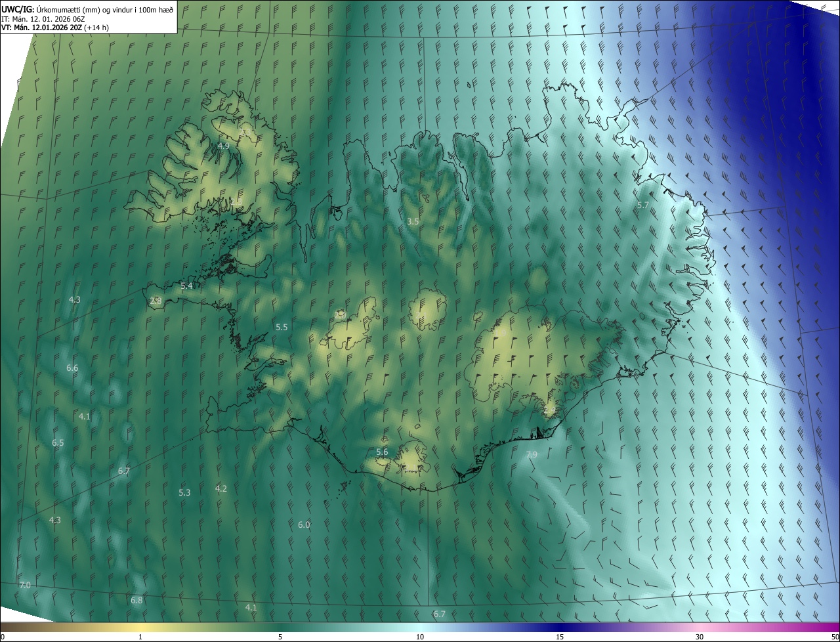Click the 4.2 value label
Image resolution: width=840 pixels, height=642 pixels.
coord(221,488)
